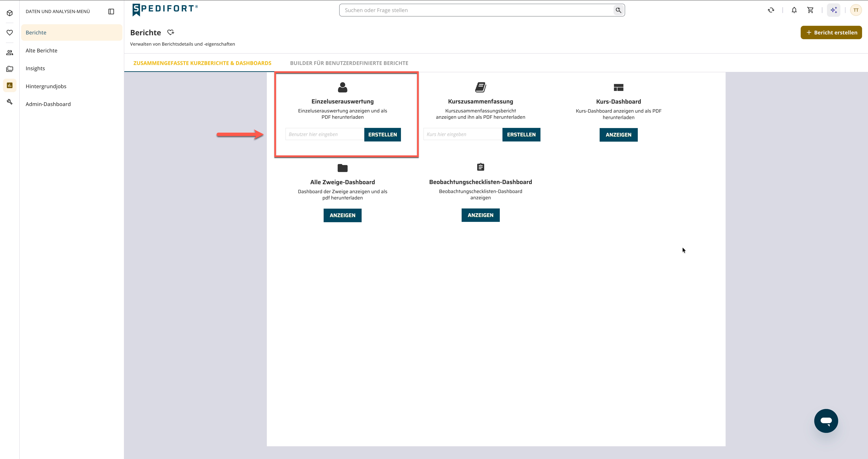Screen dimensions: 868x459
Task: Open the favorites heart in icon rail
Action: [10, 33]
